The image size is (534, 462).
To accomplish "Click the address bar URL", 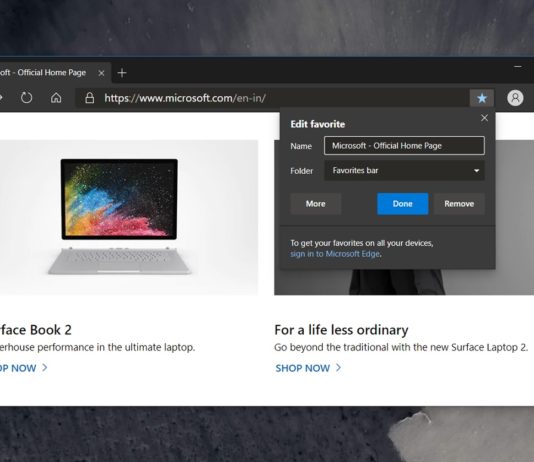I will coord(185,98).
